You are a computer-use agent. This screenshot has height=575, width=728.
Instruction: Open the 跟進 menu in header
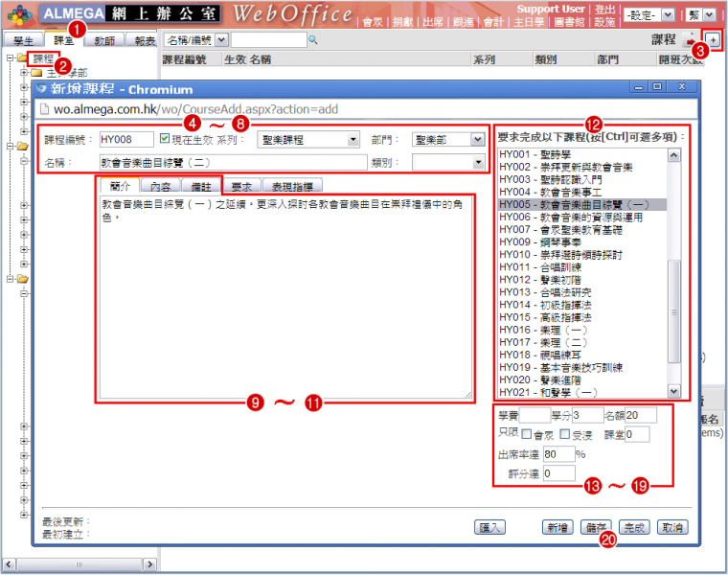[x=463, y=22]
